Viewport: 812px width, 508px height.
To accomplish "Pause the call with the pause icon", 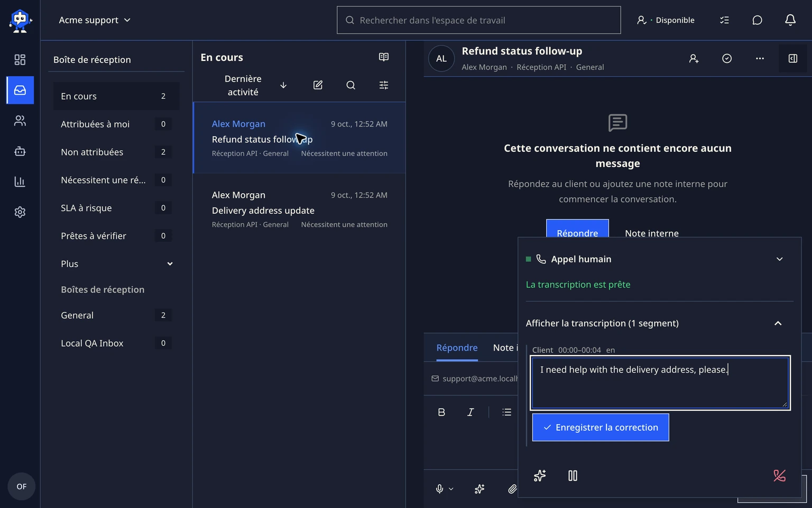I will [573, 476].
